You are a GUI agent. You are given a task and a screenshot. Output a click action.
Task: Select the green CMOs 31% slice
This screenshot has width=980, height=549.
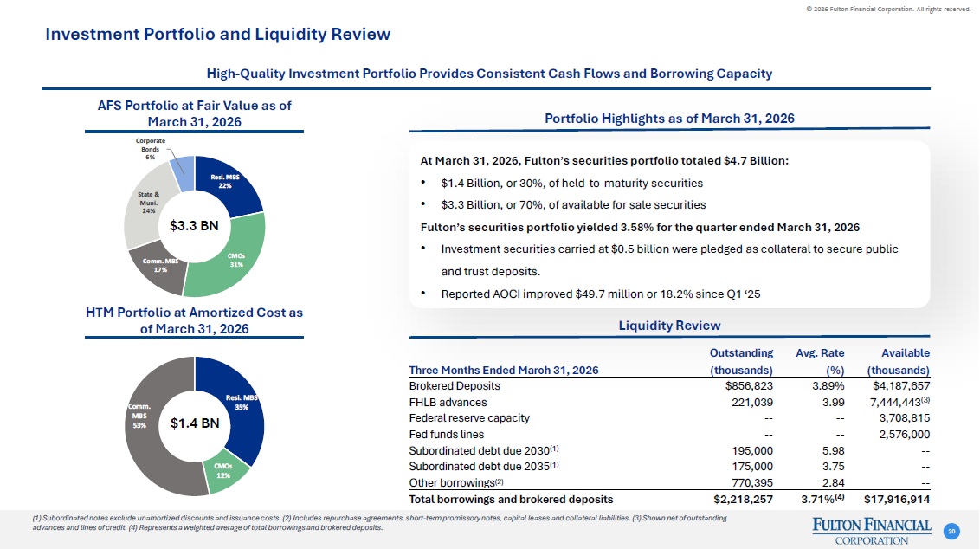pyautogui.click(x=231, y=262)
